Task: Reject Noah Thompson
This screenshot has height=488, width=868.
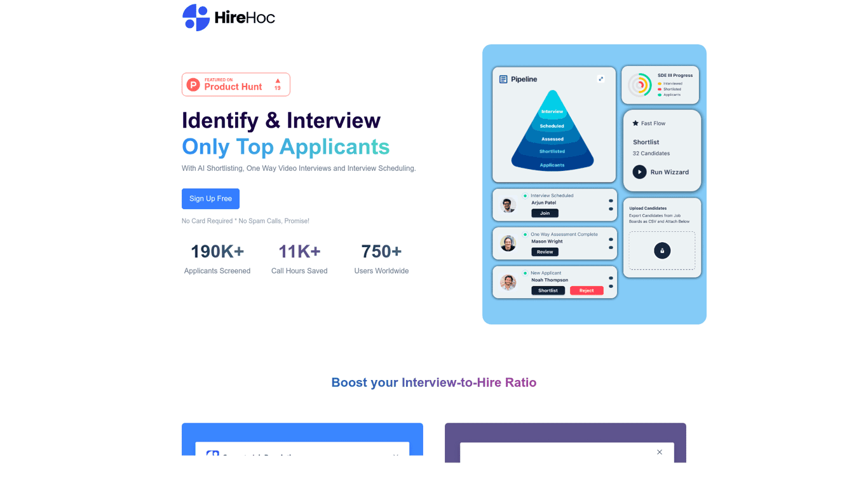Action: (x=587, y=290)
